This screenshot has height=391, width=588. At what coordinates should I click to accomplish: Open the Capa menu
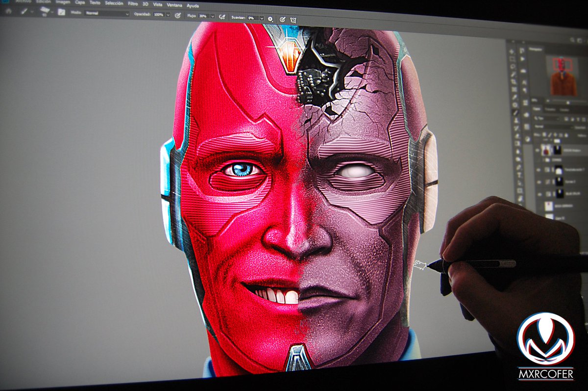pos(80,2)
